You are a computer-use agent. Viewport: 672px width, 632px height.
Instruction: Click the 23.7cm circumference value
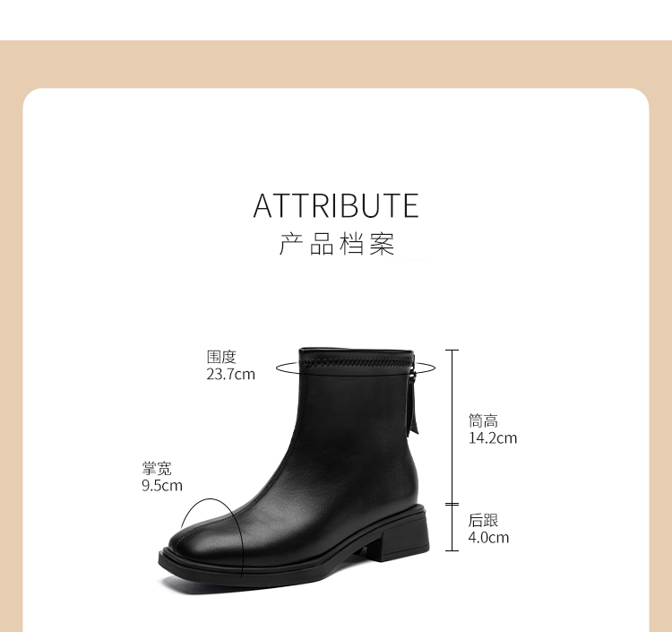(230, 375)
